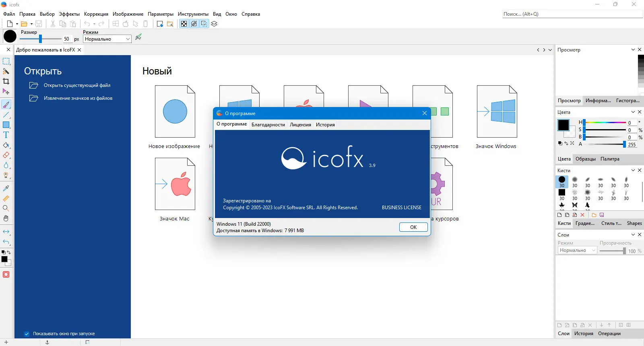Open the Файл menu
This screenshot has width=644, height=346.
[9, 14]
